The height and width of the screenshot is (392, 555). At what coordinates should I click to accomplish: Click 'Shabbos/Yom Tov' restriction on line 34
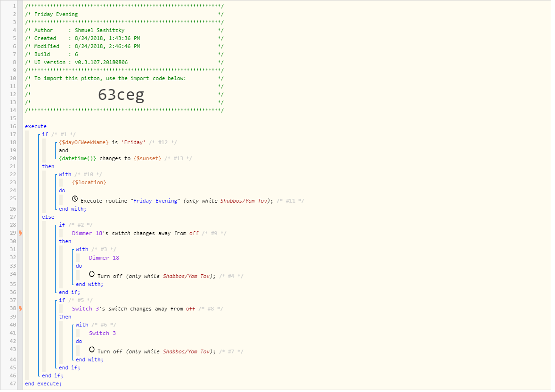point(187,276)
